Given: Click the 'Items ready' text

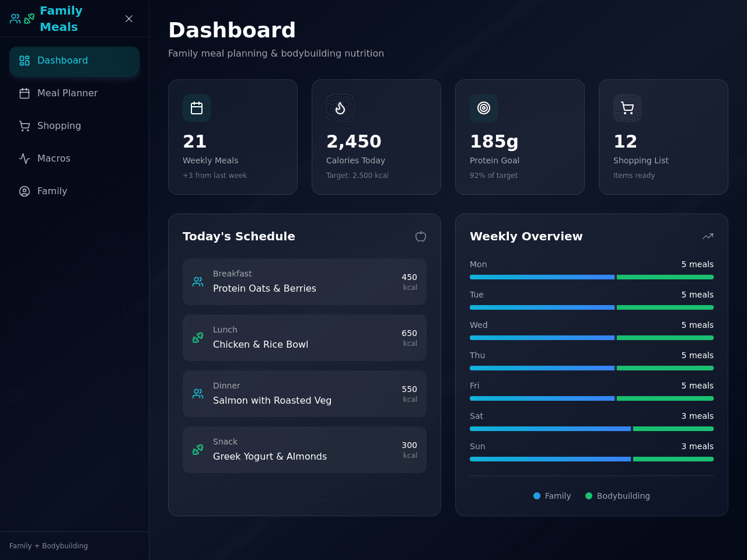Looking at the screenshot, I should click(x=634, y=176).
